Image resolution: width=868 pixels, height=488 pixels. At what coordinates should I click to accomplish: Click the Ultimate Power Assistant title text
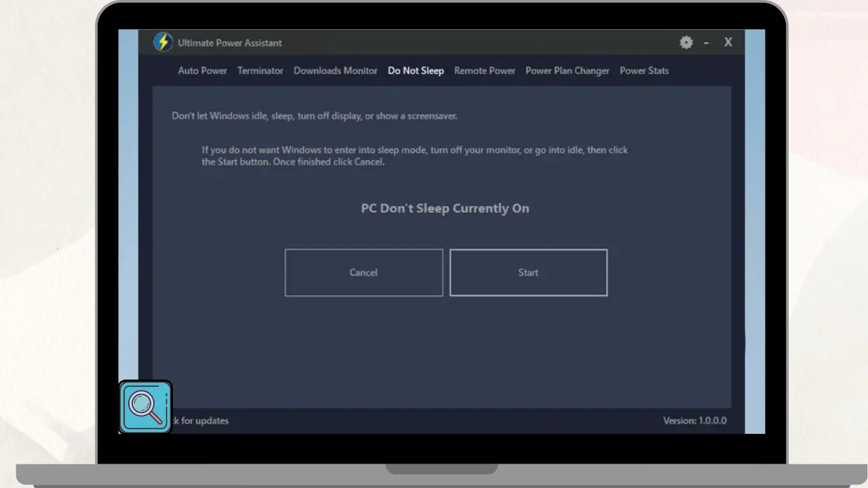[229, 43]
